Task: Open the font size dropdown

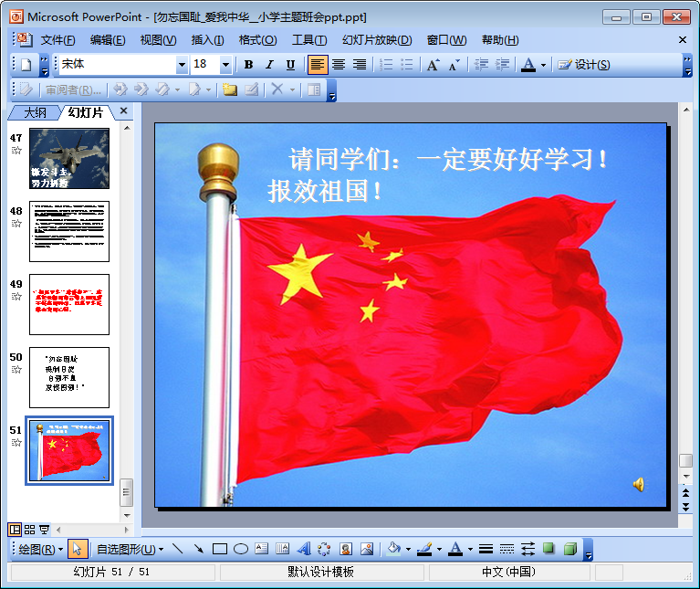Action: pyautogui.click(x=226, y=65)
